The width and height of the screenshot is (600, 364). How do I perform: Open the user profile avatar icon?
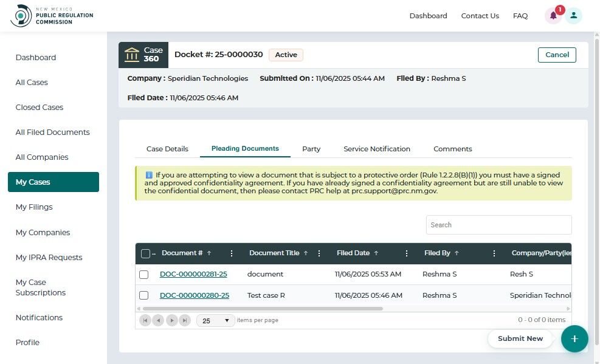574,16
